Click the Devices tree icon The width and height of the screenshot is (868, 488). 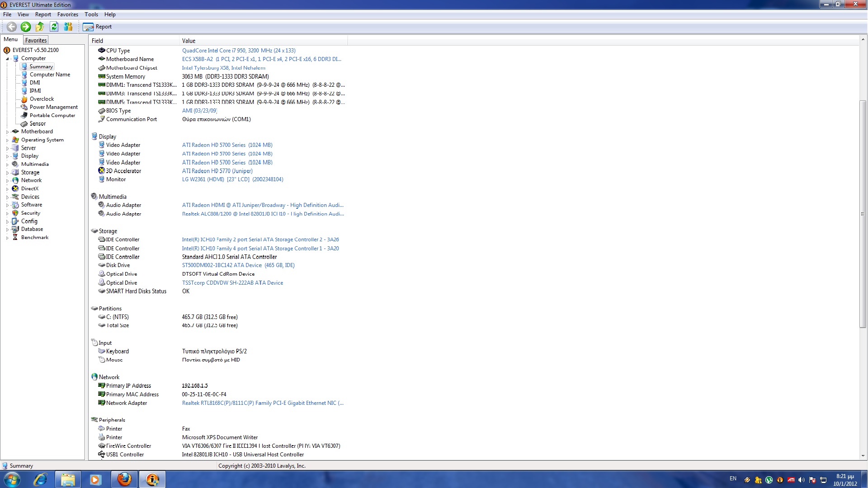coord(15,197)
